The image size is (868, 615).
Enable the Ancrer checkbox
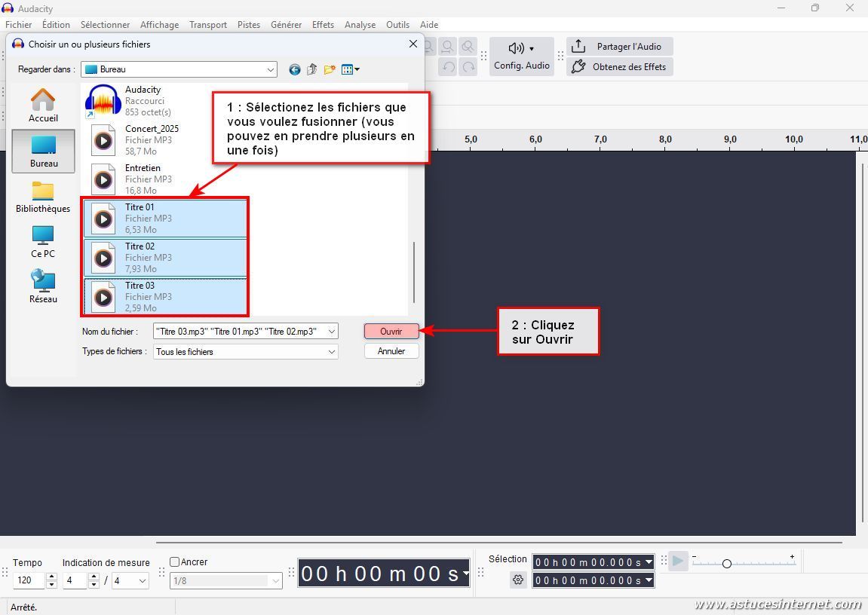point(175,562)
